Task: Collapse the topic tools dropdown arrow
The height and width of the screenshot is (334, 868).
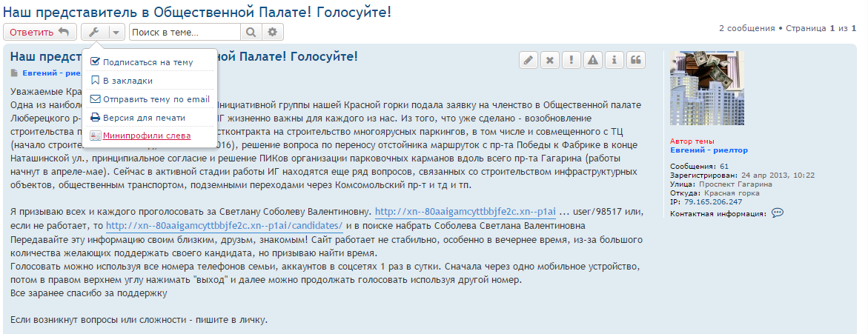Action: pyautogui.click(x=116, y=32)
